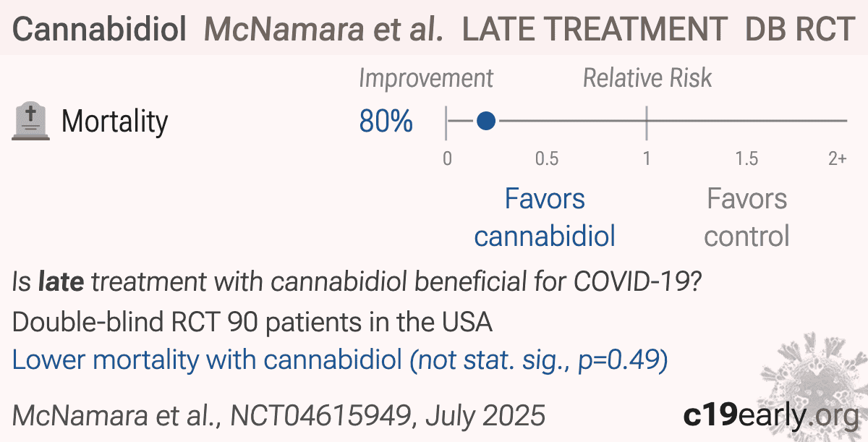
Task: Click the 0.5 axis tick label
Action: 547,158
